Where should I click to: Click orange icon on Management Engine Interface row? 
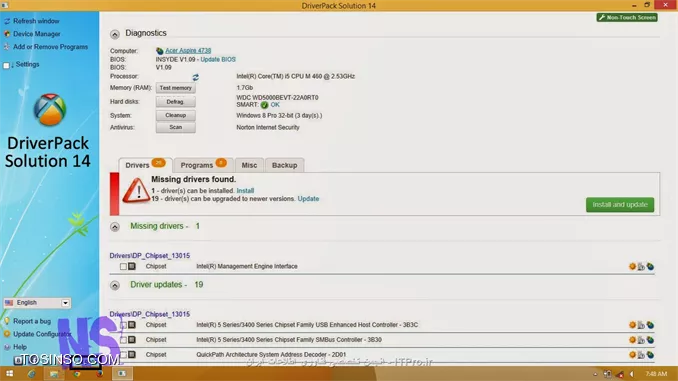(632, 266)
